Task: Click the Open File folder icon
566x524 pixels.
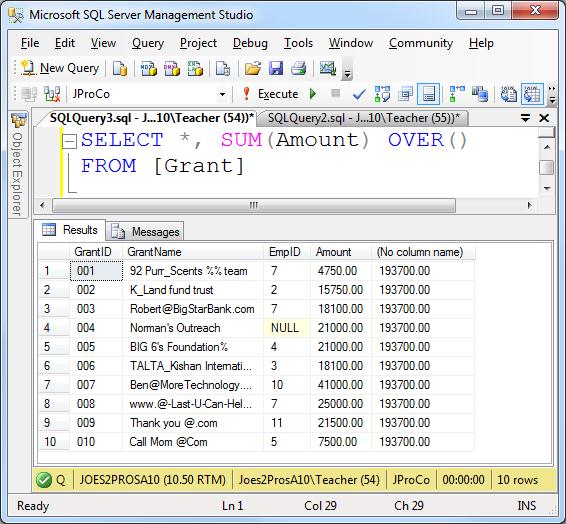Action: point(253,68)
